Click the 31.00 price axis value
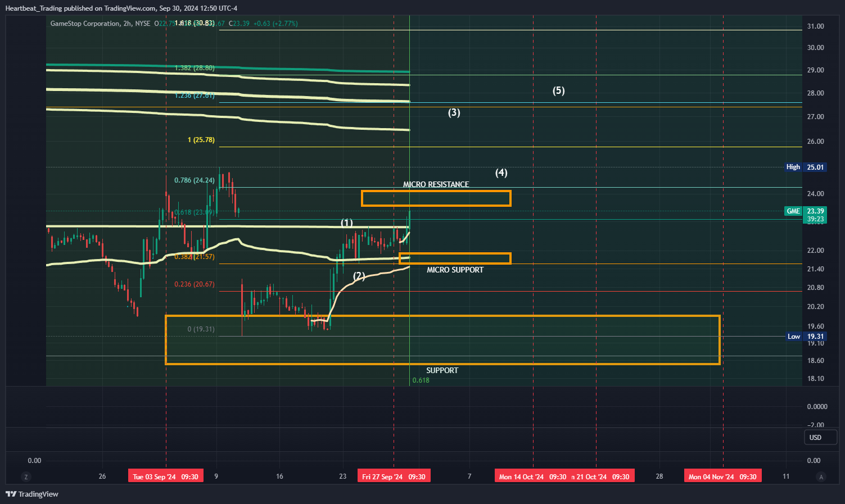 pyautogui.click(x=815, y=26)
